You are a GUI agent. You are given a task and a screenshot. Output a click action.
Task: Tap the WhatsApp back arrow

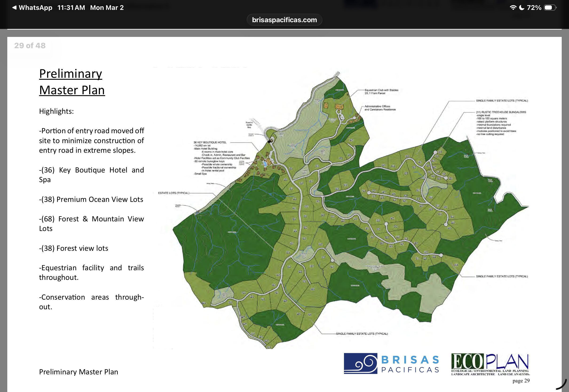(14, 8)
